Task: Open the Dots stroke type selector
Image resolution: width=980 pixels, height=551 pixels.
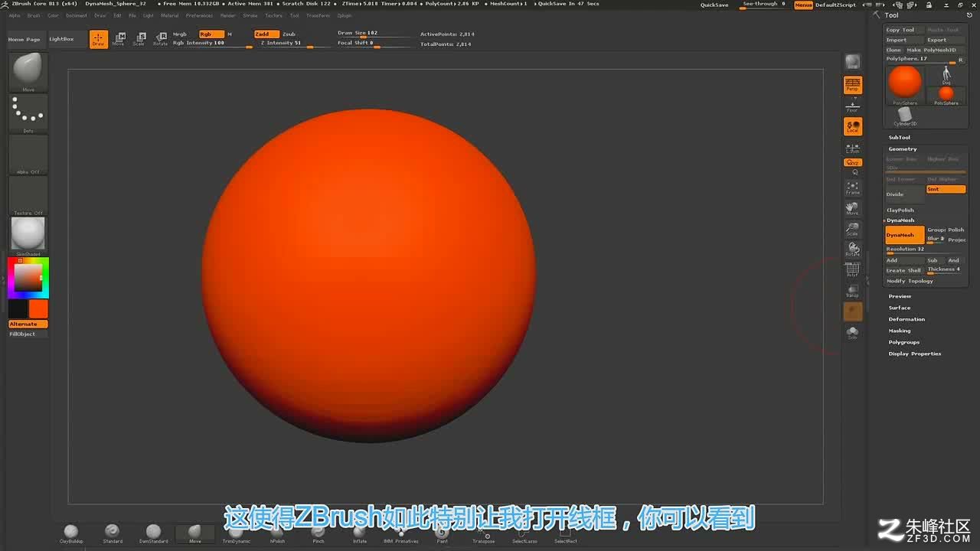Action: point(28,113)
